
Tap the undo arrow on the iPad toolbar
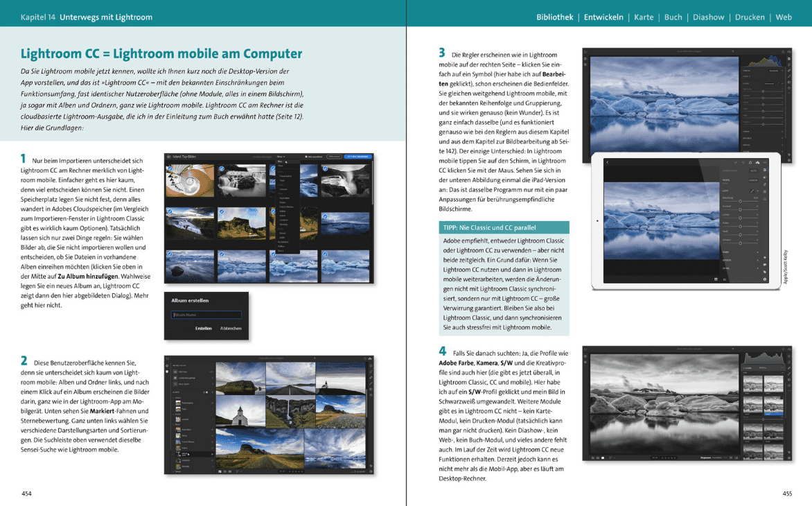pyautogui.click(x=736, y=162)
